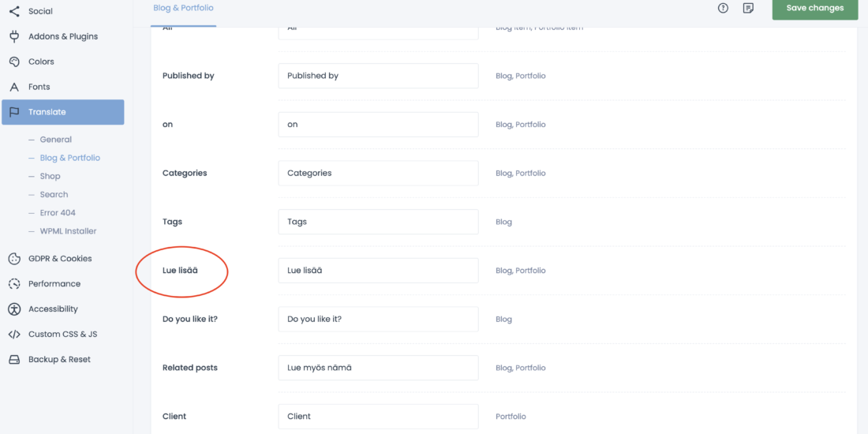Screen dimensions: 868x434
Task: Focus the Related posts input field
Action: [378, 368]
